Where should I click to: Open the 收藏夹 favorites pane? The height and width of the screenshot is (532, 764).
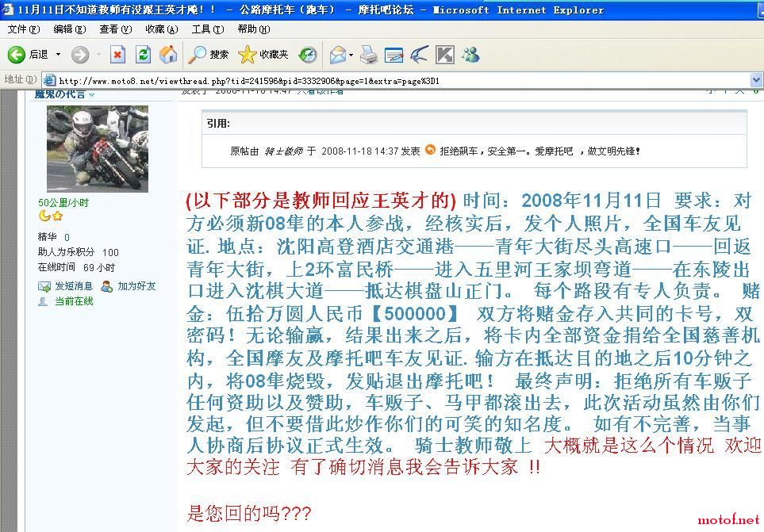coord(263,55)
